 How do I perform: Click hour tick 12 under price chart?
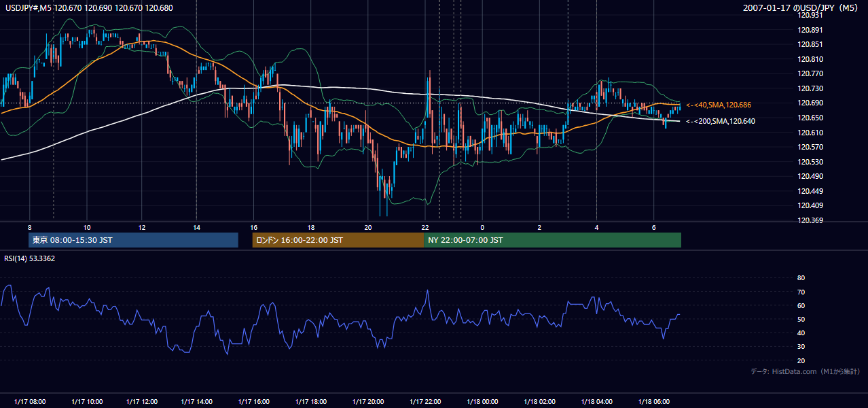[x=141, y=227]
